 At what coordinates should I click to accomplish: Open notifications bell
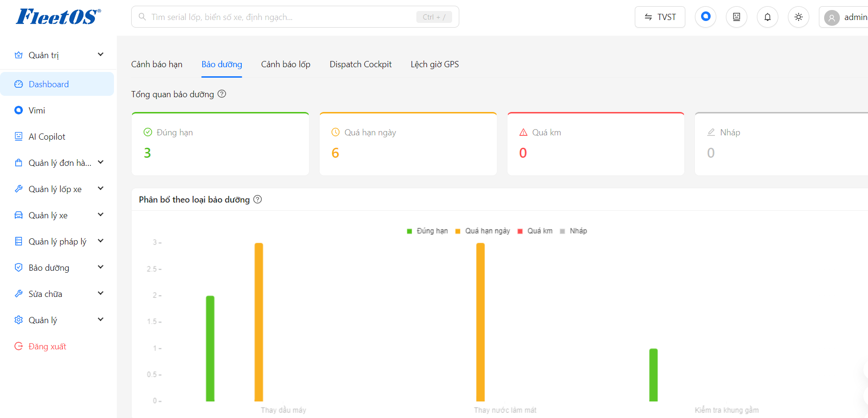[x=767, y=17]
